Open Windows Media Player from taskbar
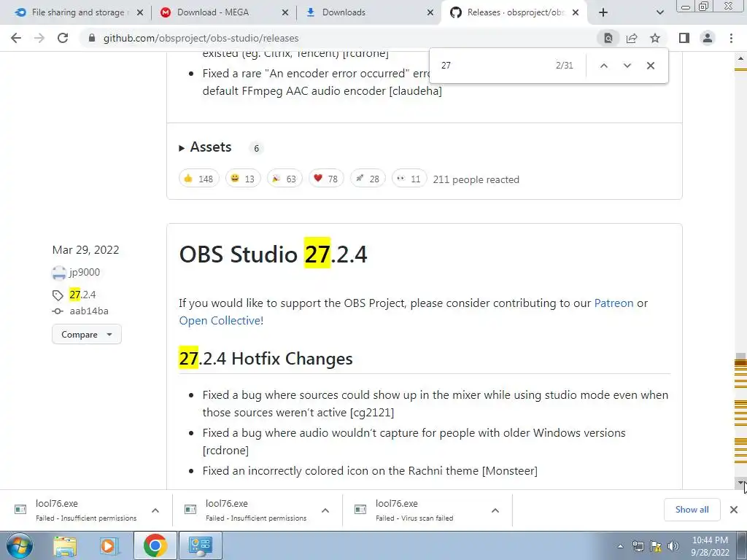The image size is (747, 560). 109,545
